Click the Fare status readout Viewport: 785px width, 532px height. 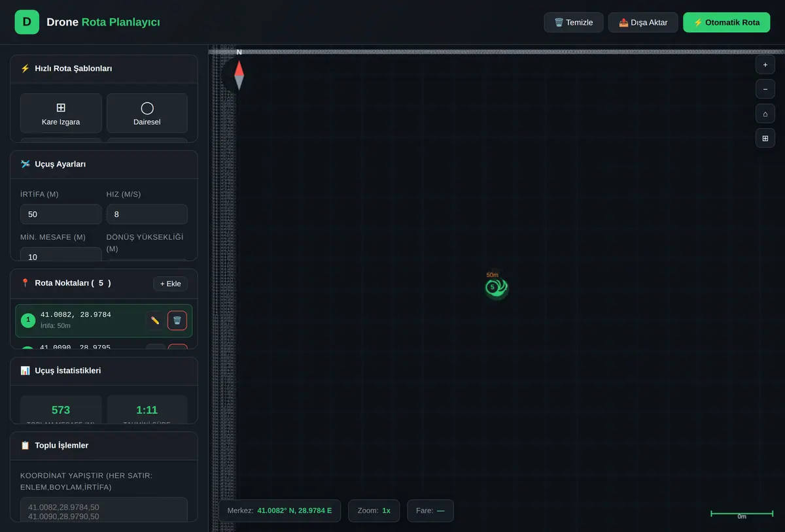430,510
